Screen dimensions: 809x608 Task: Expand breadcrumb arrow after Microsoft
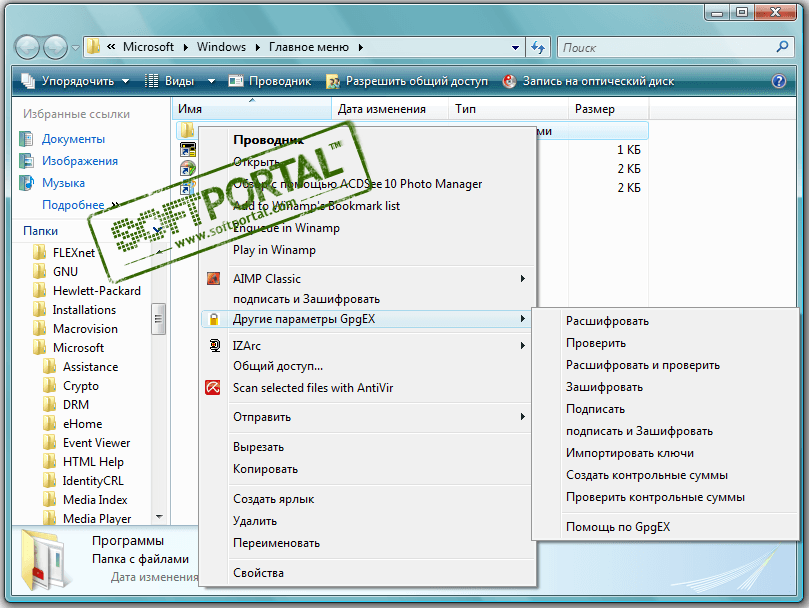click(x=185, y=47)
